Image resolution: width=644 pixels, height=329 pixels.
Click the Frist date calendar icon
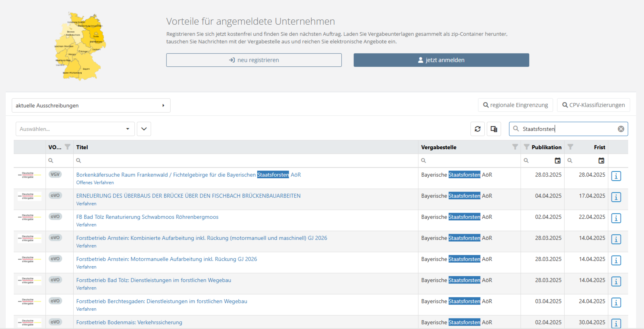tap(601, 161)
